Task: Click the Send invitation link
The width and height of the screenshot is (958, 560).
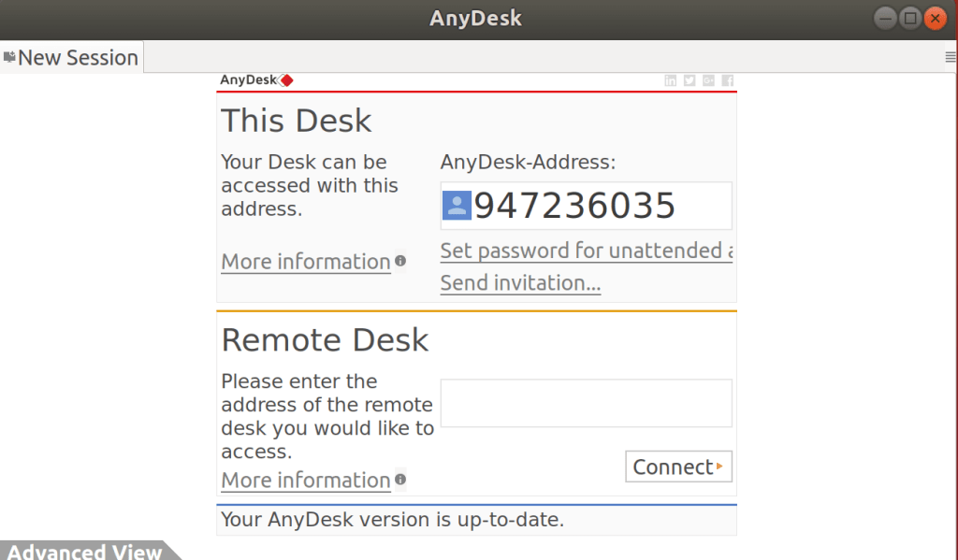Action: tap(520, 282)
